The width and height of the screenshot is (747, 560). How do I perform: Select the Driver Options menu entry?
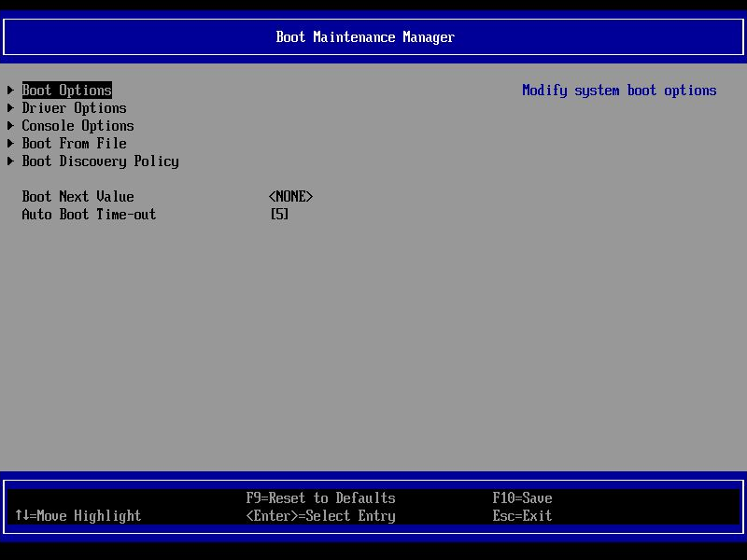(74, 107)
